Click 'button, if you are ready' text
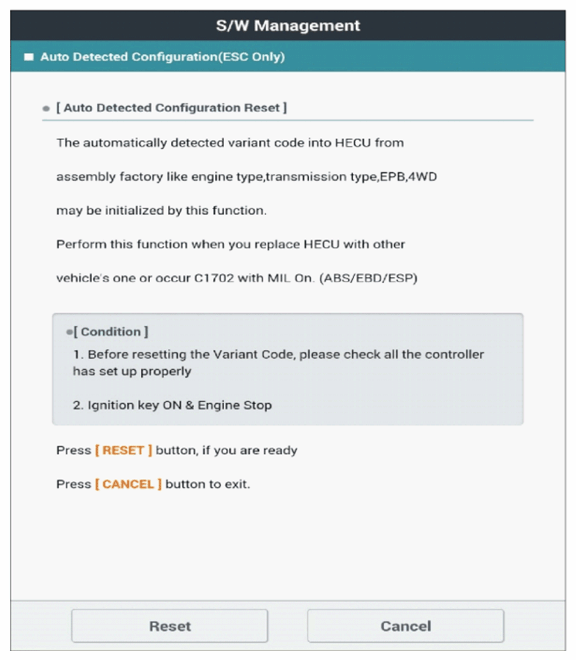The image size is (576, 660). [227, 450]
